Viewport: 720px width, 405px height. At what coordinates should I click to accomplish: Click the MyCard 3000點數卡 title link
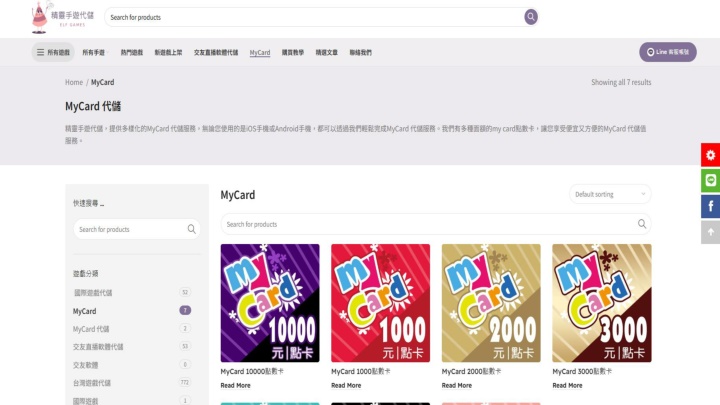click(x=582, y=371)
